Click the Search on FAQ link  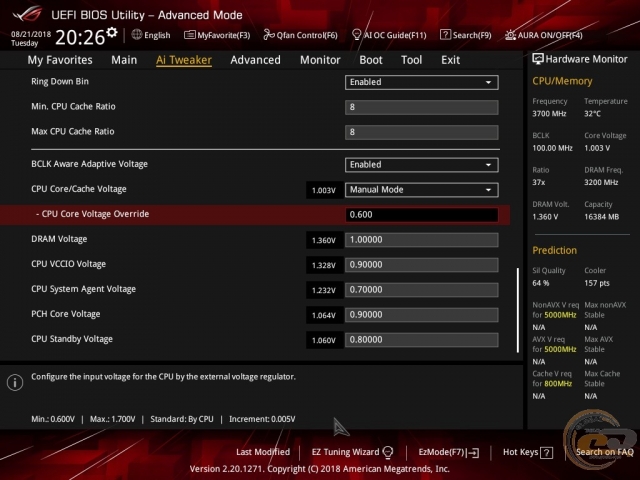tap(604, 452)
